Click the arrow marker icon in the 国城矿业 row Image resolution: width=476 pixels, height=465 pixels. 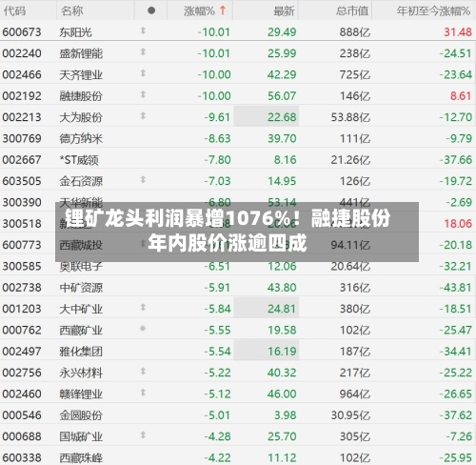pos(143,435)
